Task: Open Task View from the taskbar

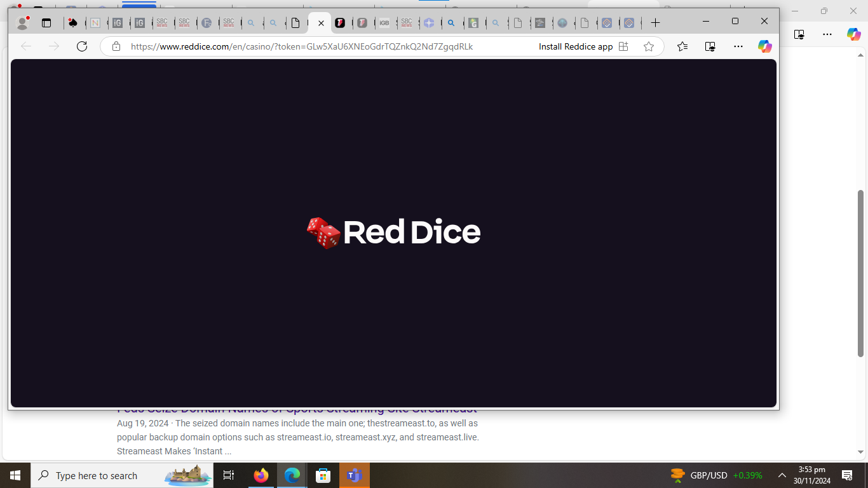Action: point(229,475)
